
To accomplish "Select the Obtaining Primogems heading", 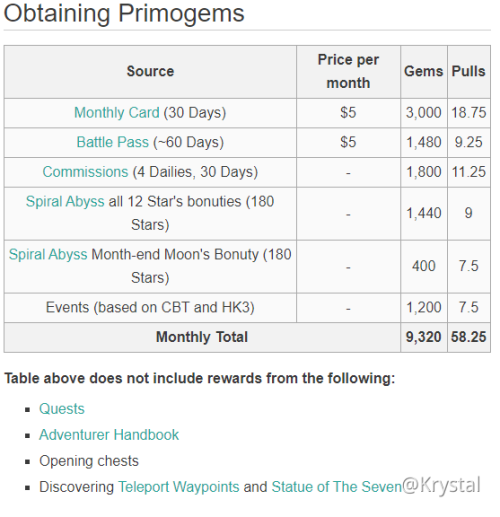I will coord(124,13).
